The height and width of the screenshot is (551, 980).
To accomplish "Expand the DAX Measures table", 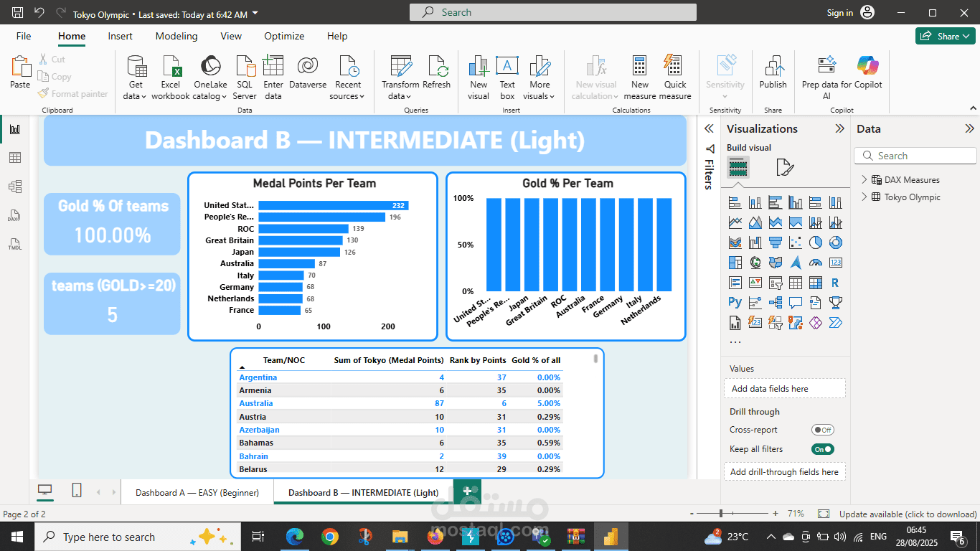I will [x=864, y=180].
